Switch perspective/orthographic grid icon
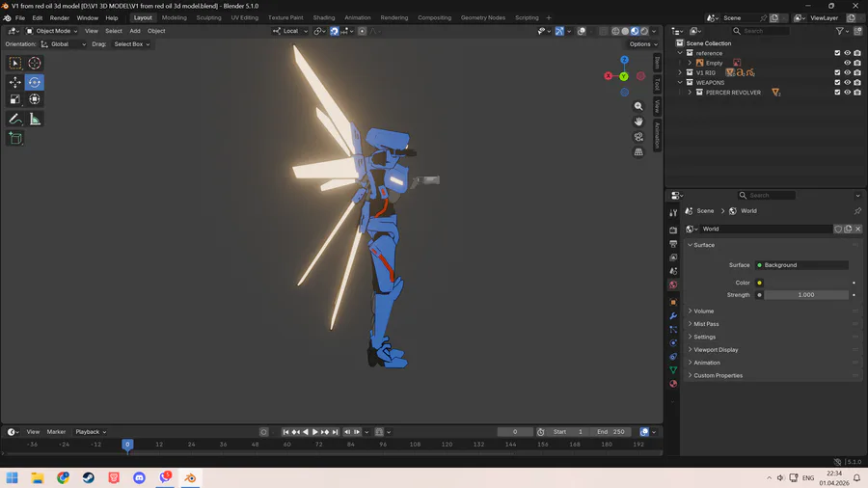This screenshot has width=868, height=488. click(x=638, y=152)
